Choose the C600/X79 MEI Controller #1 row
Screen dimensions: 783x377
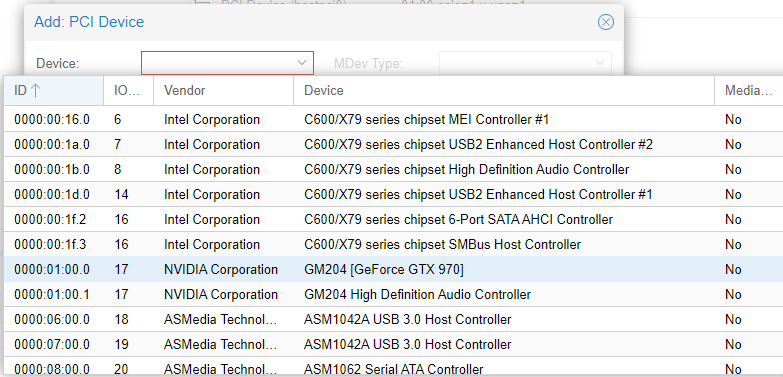(x=393, y=120)
